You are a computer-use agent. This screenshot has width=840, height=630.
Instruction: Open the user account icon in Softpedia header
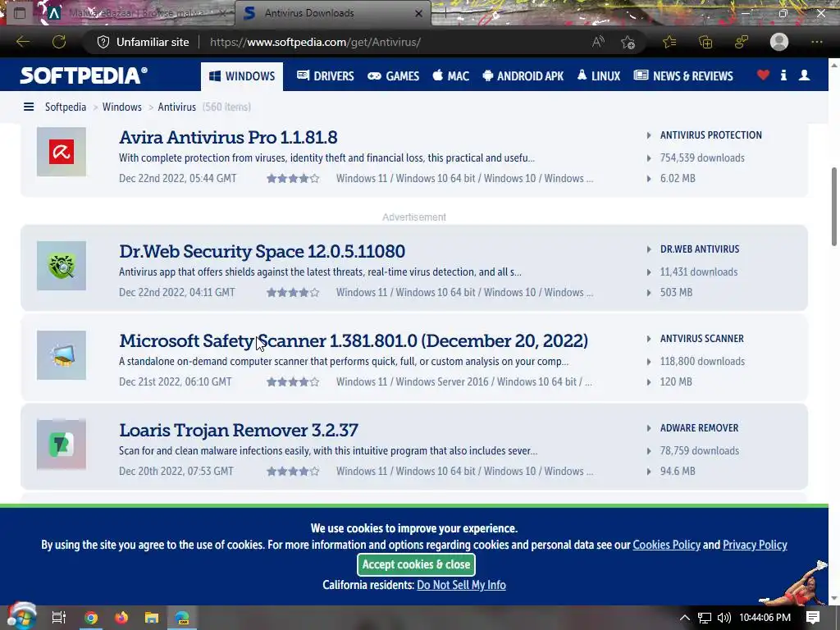click(x=804, y=75)
